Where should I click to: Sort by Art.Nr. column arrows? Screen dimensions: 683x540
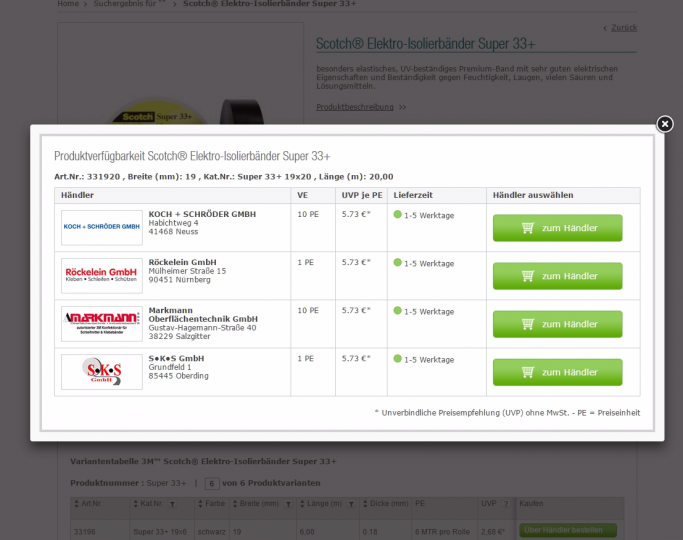[77, 504]
